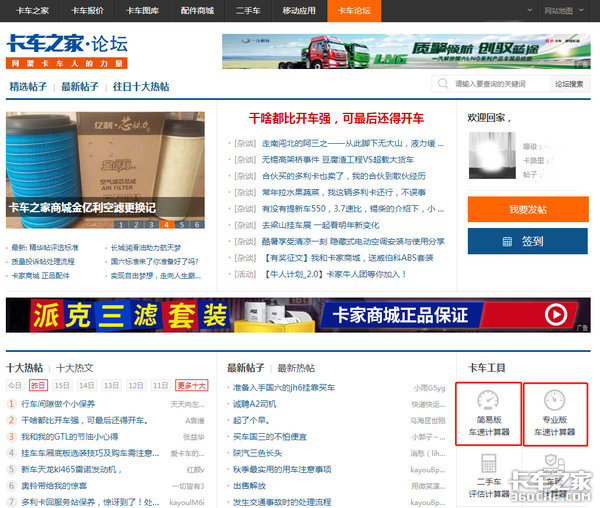Switch to the 十大热文 tab

[x=75, y=367]
